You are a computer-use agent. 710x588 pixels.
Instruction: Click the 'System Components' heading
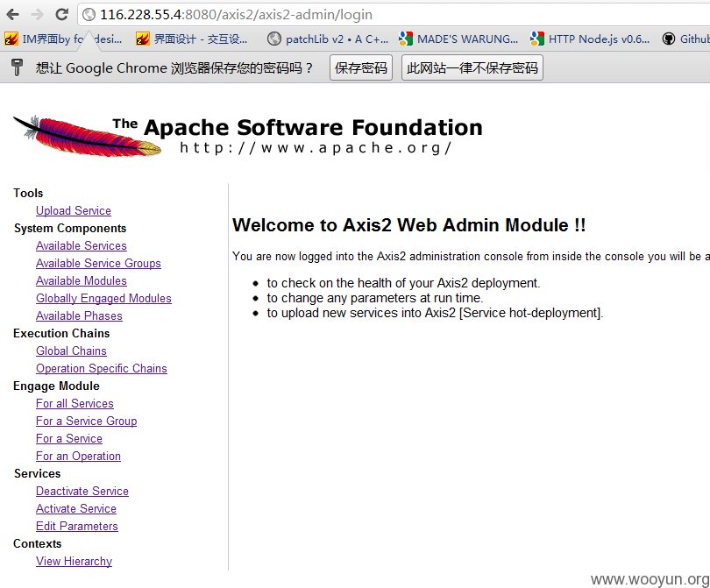(70, 228)
